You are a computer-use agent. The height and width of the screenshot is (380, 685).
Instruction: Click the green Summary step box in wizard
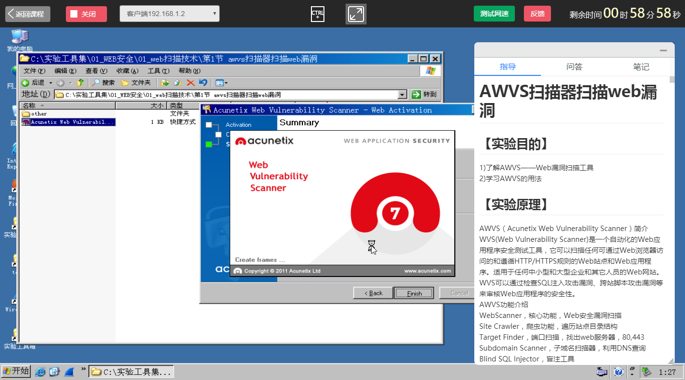209,144
